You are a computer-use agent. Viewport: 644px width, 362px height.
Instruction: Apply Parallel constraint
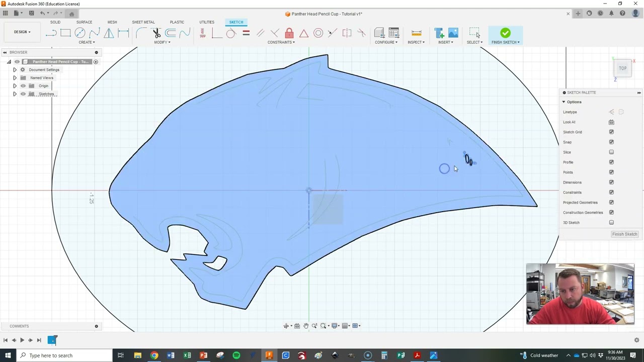click(x=260, y=33)
